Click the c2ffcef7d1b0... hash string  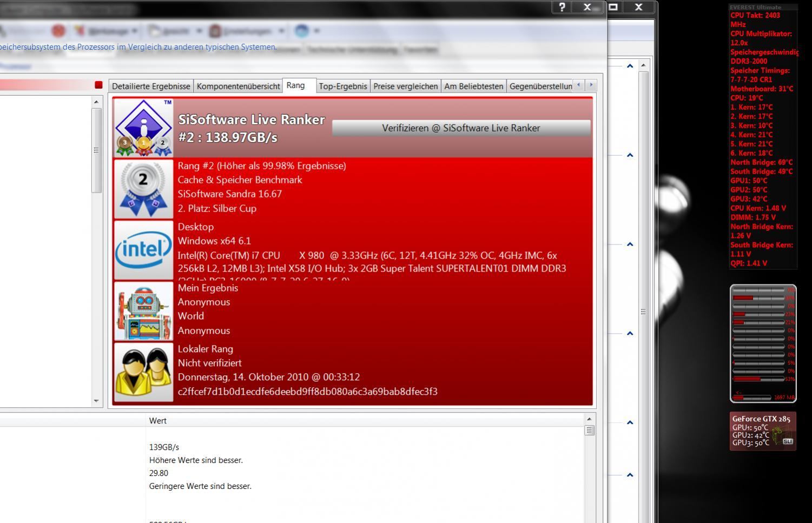[308, 392]
